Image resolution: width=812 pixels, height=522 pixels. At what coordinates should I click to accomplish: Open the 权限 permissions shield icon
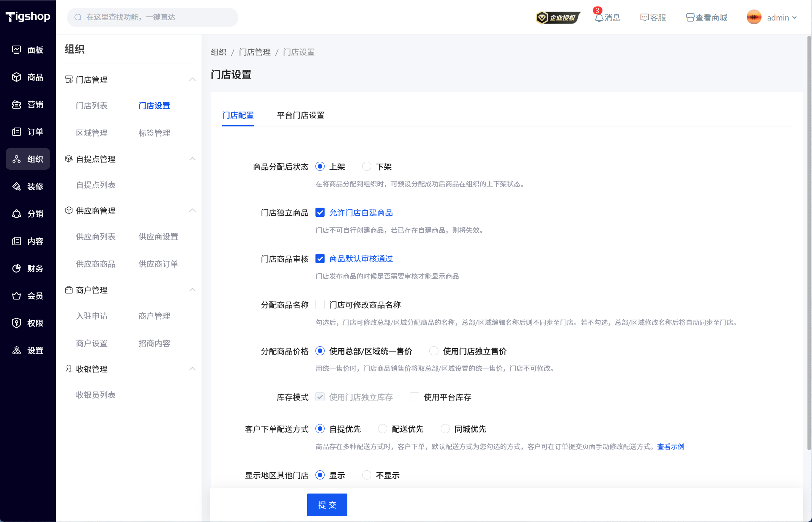[x=16, y=323]
